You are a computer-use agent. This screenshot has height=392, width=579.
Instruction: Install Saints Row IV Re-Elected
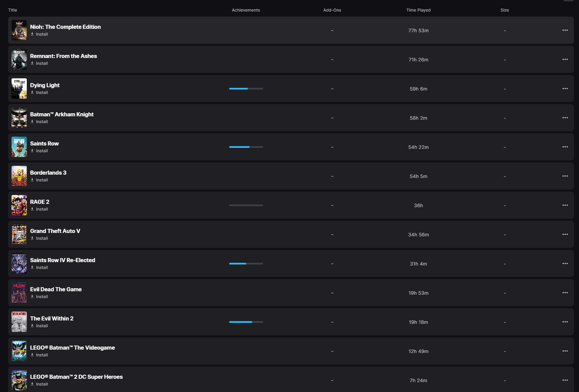pyautogui.click(x=39, y=268)
